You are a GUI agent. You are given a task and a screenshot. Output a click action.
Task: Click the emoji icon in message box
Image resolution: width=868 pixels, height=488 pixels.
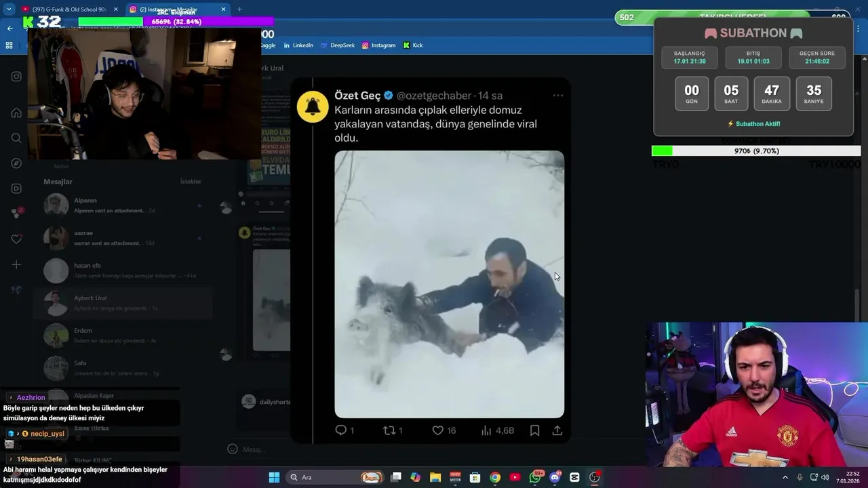point(233,449)
